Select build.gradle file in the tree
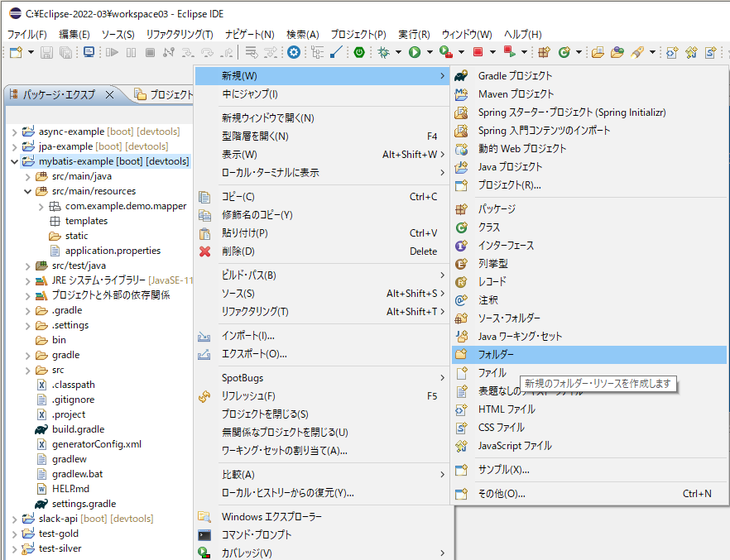Screen dimensions: 730x560 point(78,429)
